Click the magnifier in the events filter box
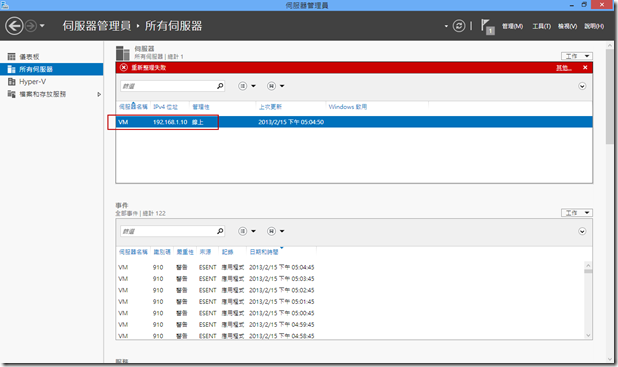This screenshot has width=618, height=367. tap(220, 231)
